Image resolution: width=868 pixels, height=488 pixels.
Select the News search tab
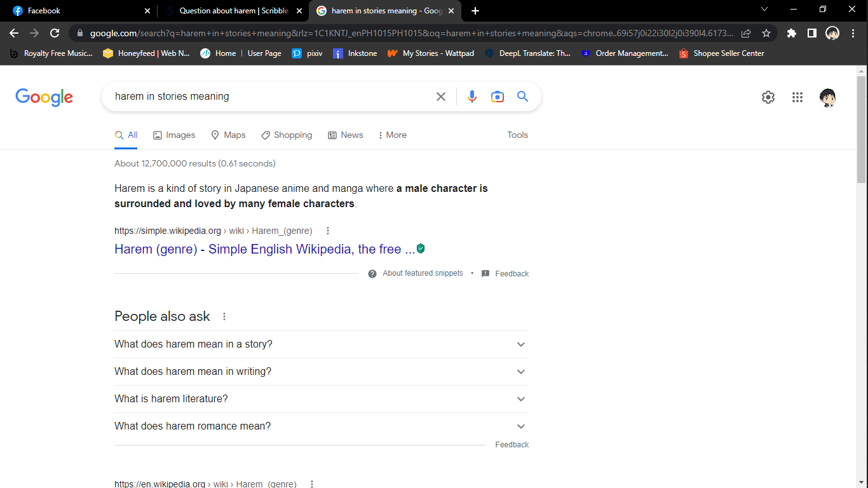coord(345,135)
